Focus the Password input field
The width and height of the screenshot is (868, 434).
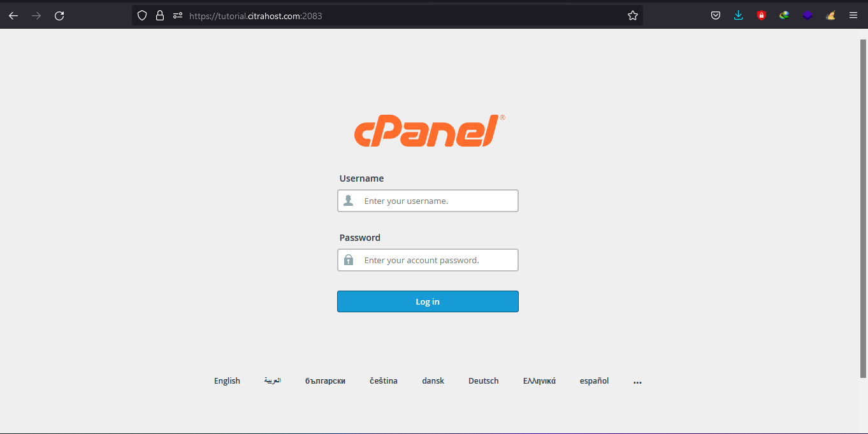[428, 260]
